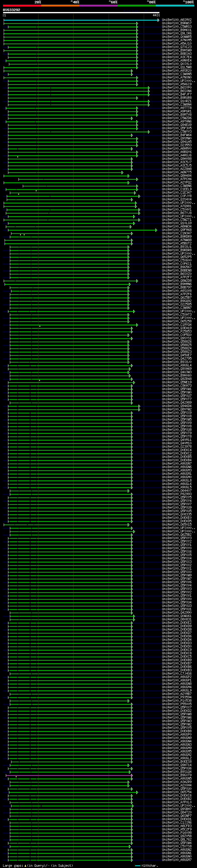Click the red 20% segment of the color scale
Screen dimensions: 197x868
22,6
